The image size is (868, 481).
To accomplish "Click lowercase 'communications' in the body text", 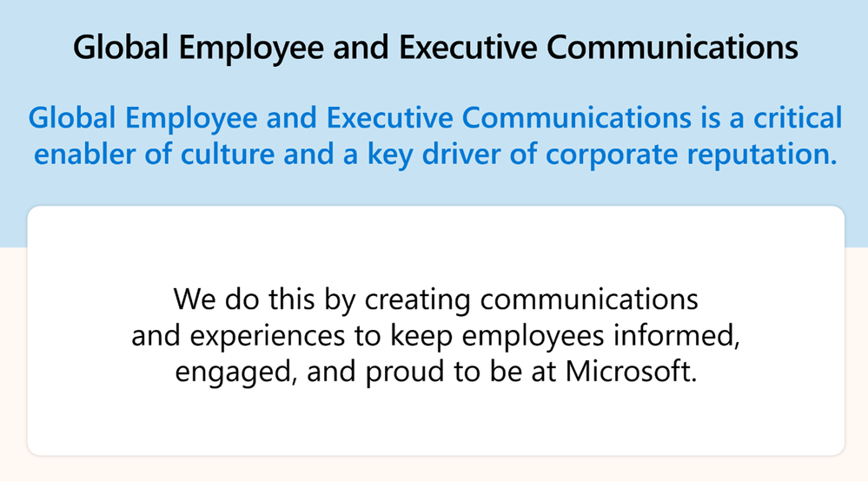I will click(589, 299).
